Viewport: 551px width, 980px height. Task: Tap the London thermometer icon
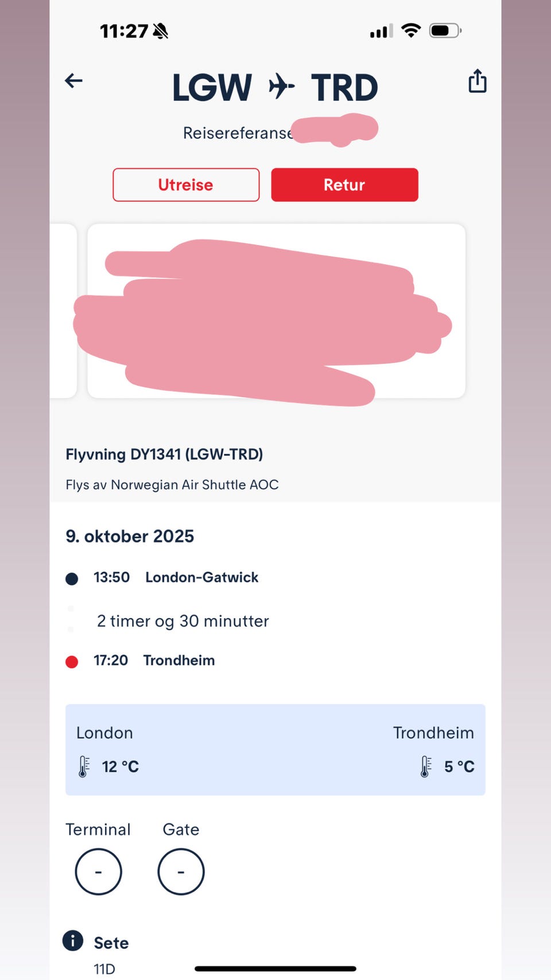(x=84, y=766)
